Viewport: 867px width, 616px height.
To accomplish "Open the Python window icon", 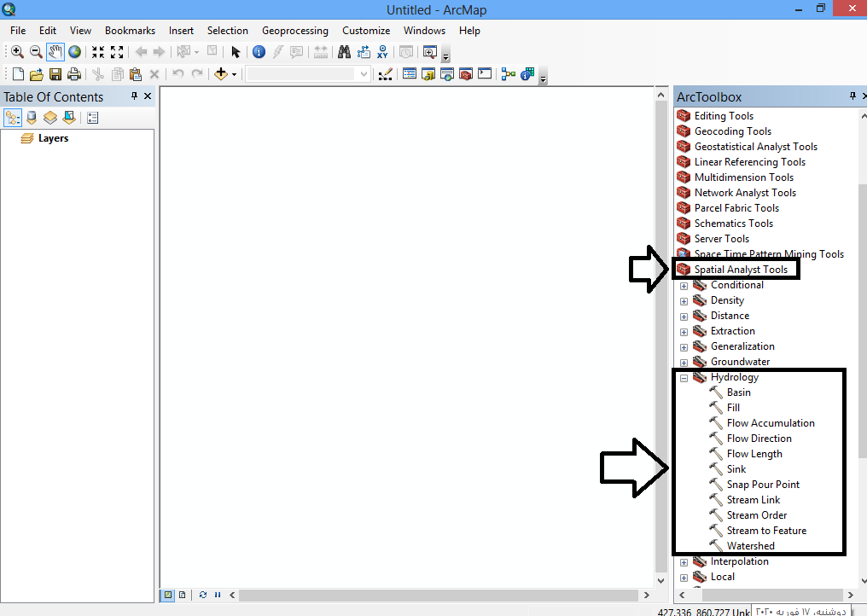I will pyautogui.click(x=485, y=74).
